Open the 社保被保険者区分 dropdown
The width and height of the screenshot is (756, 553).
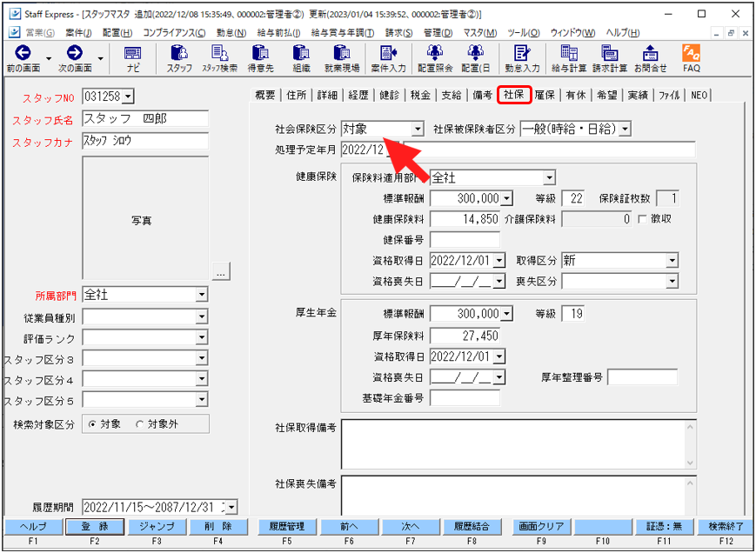[626, 129]
